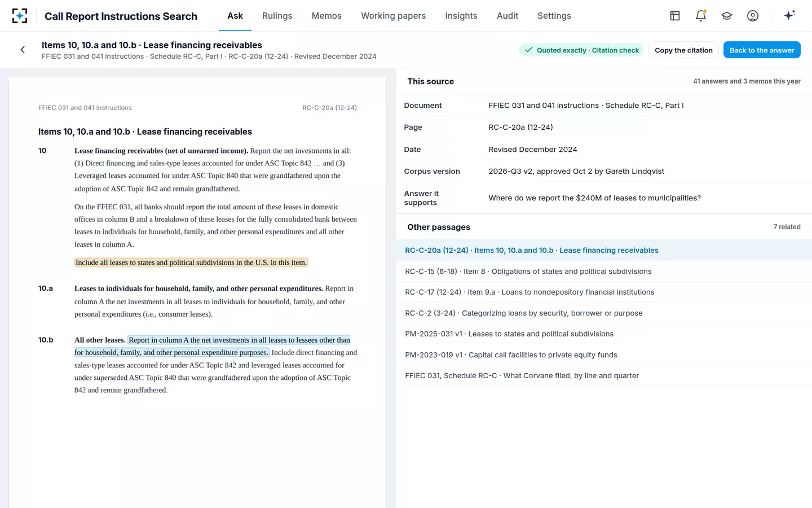Click the Date value 'Revised December 2024'
This screenshot has height=508, width=812.
tap(533, 150)
